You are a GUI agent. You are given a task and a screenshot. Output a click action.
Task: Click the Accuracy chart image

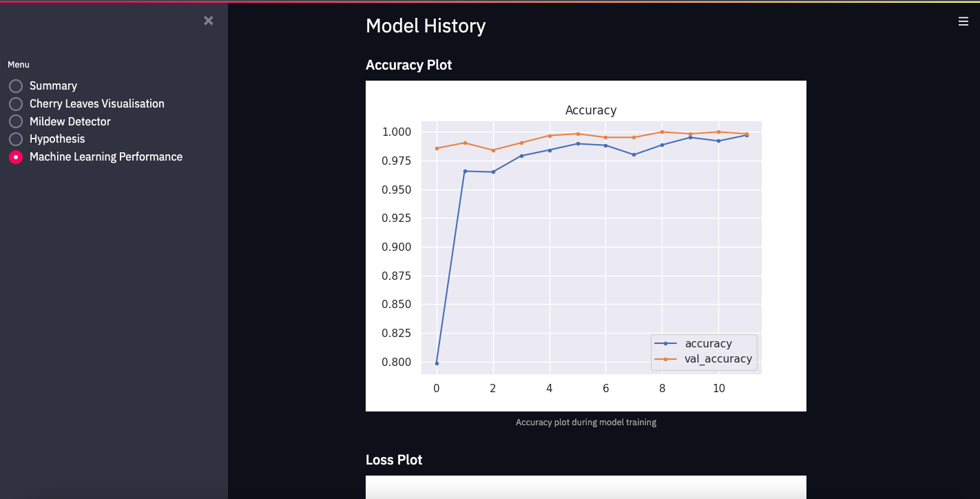pyautogui.click(x=585, y=245)
